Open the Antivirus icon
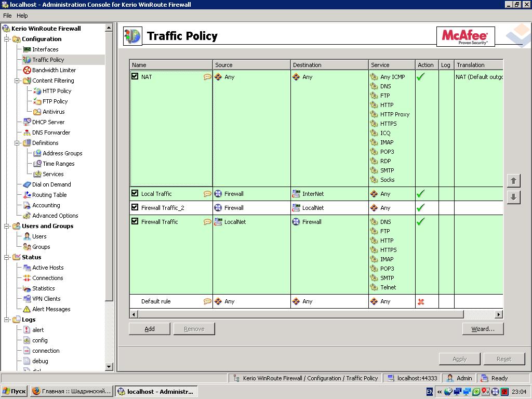The height and width of the screenshot is (399, 532). click(37, 112)
